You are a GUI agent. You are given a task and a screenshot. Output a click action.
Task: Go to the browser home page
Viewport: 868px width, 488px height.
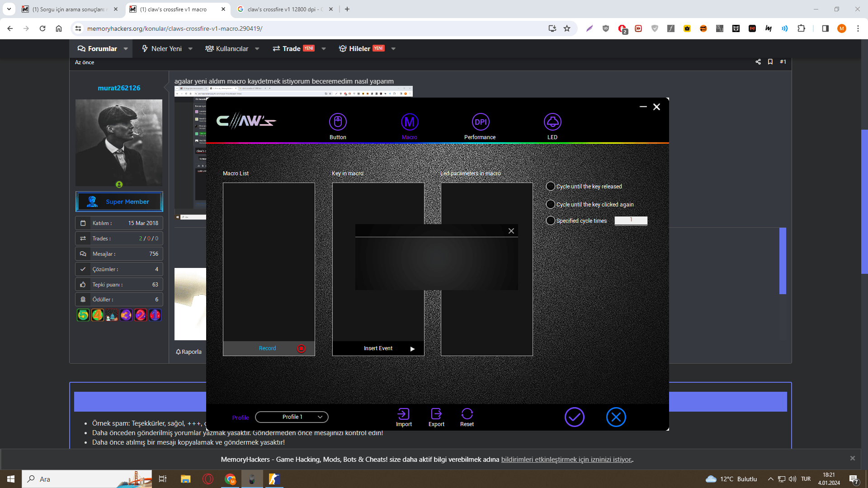[x=59, y=28]
